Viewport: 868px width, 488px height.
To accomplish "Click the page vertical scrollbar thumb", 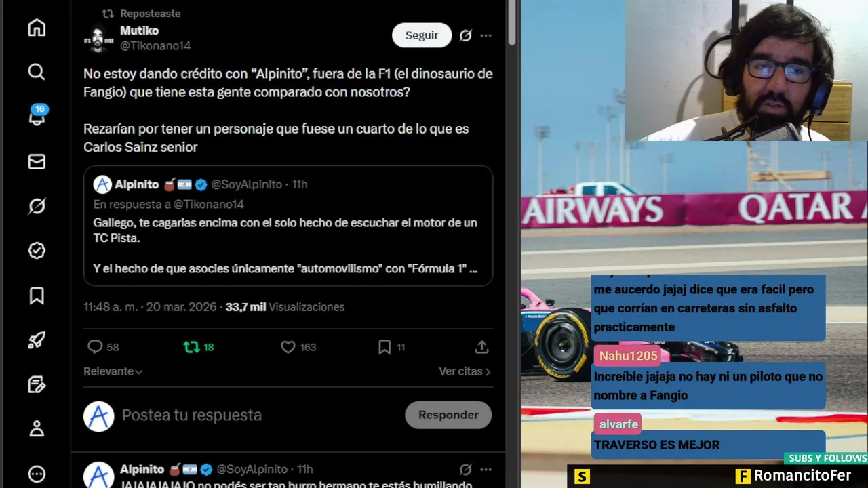I will click(512, 24).
